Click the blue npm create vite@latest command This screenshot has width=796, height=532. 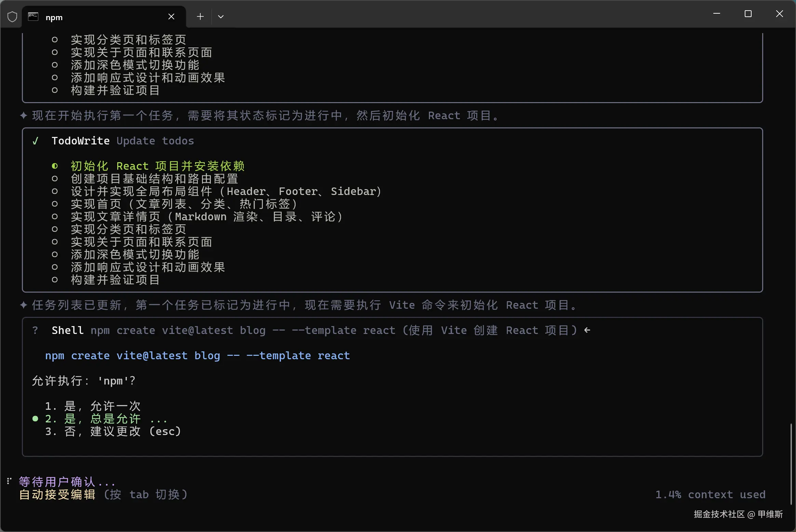coord(198,355)
